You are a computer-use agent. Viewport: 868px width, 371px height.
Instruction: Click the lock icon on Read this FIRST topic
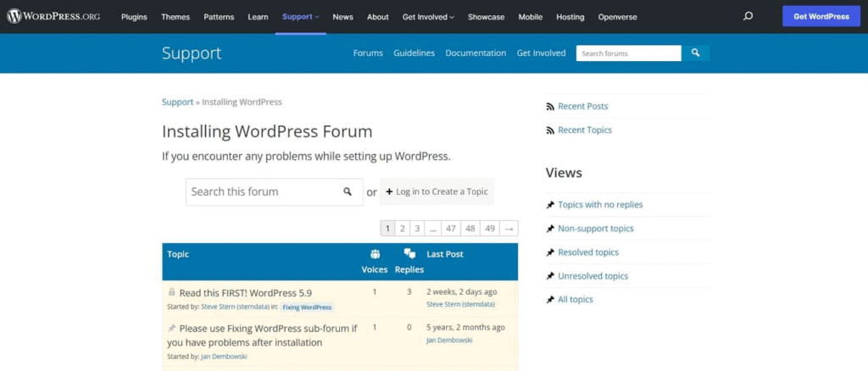pyautogui.click(x=171, y=292)
